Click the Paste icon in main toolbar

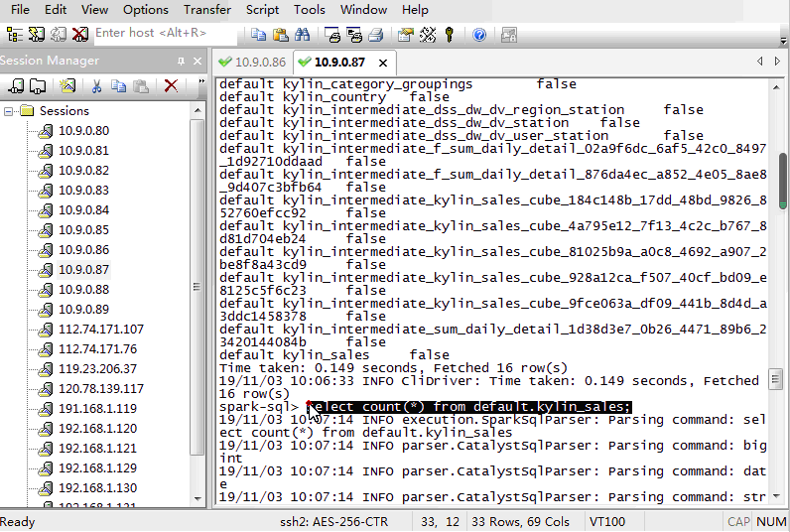pos(279,35)
